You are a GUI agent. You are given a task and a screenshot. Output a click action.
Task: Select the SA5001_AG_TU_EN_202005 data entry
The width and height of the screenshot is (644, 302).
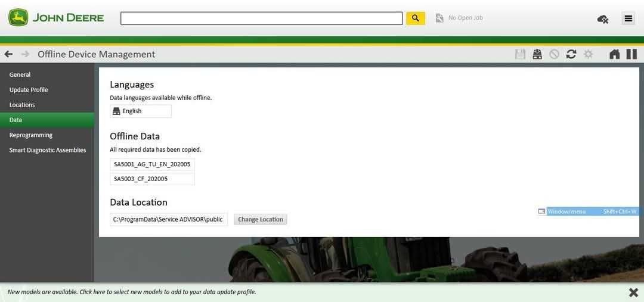point(153,164)
